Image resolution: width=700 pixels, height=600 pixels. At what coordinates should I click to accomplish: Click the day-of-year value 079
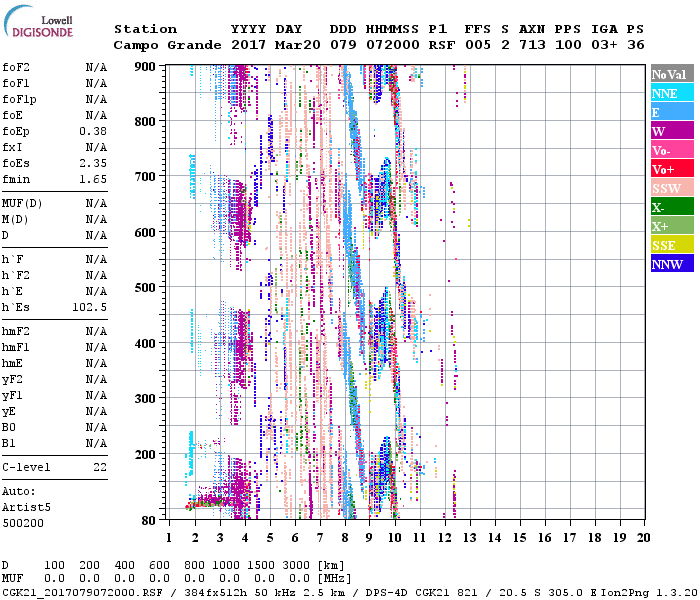343,45
